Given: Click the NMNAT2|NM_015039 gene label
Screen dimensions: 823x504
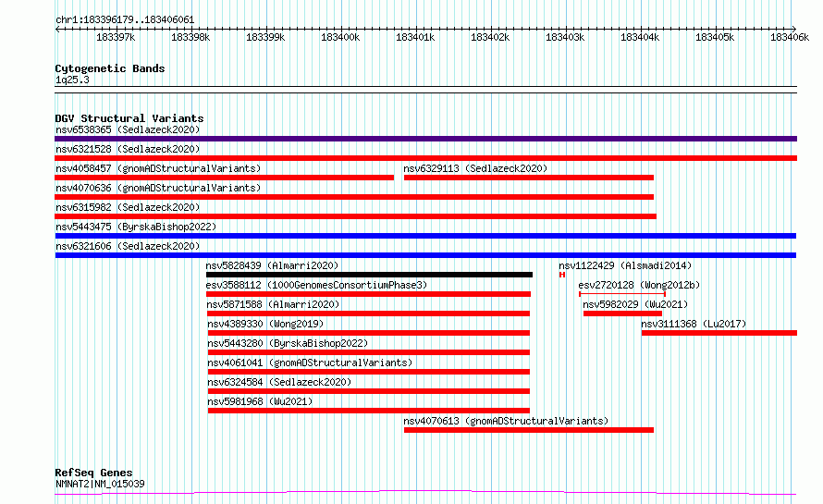Looking at the screenshot, I should [100, 484].
